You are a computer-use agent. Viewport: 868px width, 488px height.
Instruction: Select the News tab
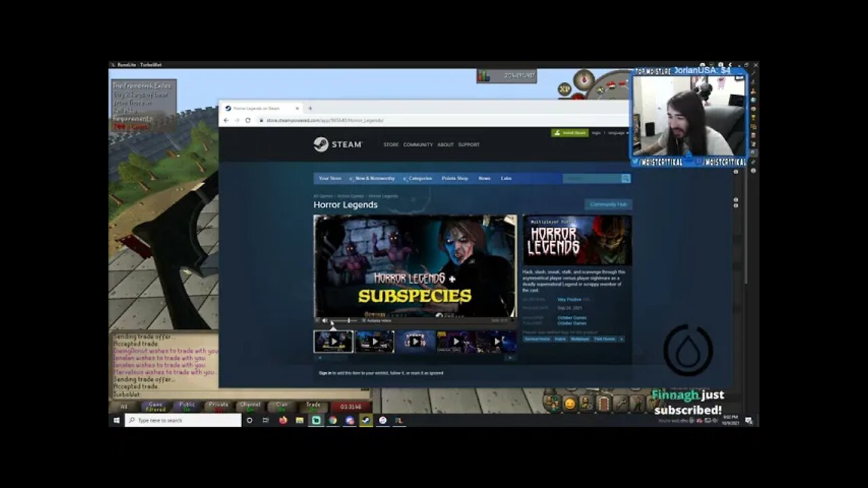(x=484, y=178)
